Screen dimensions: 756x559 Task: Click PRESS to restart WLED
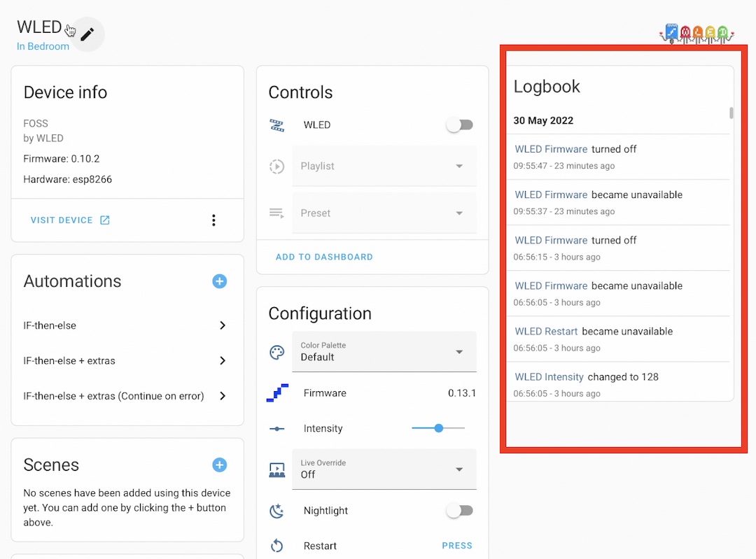457,546
